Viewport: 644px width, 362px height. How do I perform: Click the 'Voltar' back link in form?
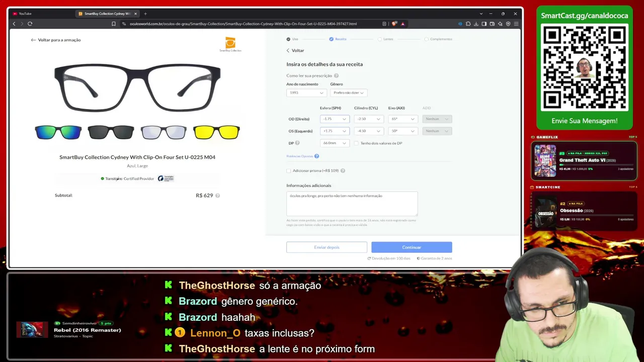295,51
